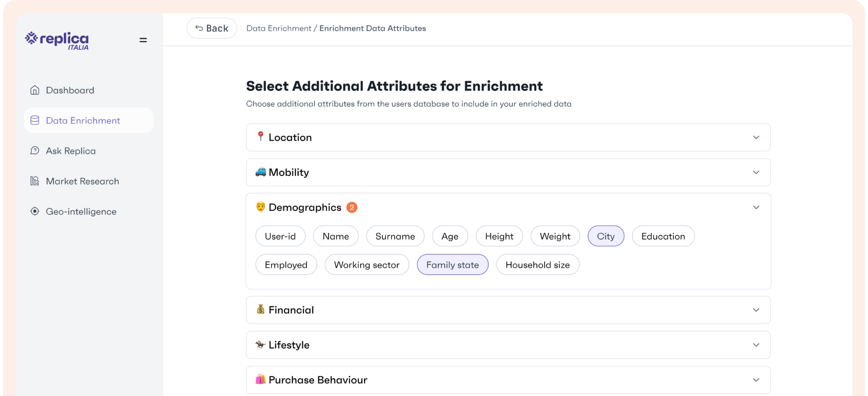The height and width of the screenshot is (396, 868).
Task: Go to Market Research in sidebar
Action: pos(82,181)
